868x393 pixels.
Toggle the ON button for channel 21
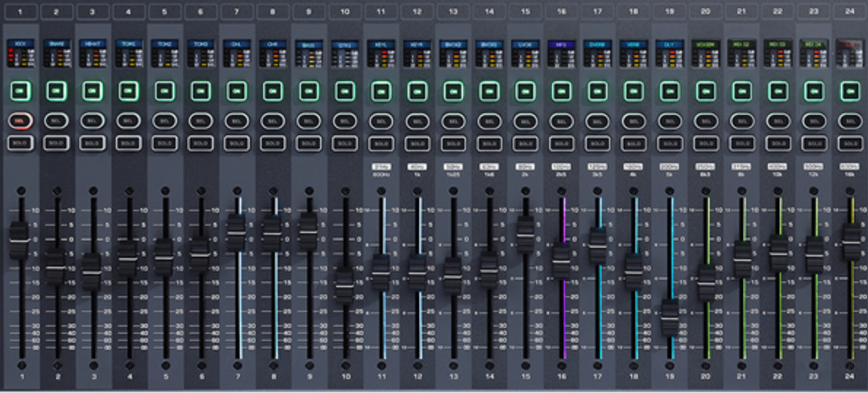[741, 91]
